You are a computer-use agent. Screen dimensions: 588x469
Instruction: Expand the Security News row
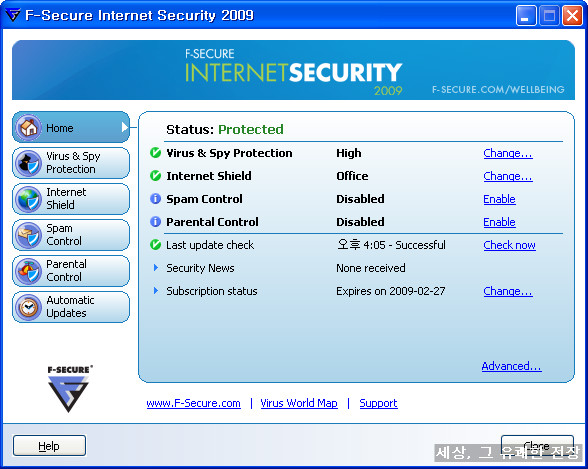[x=156, y=268]
